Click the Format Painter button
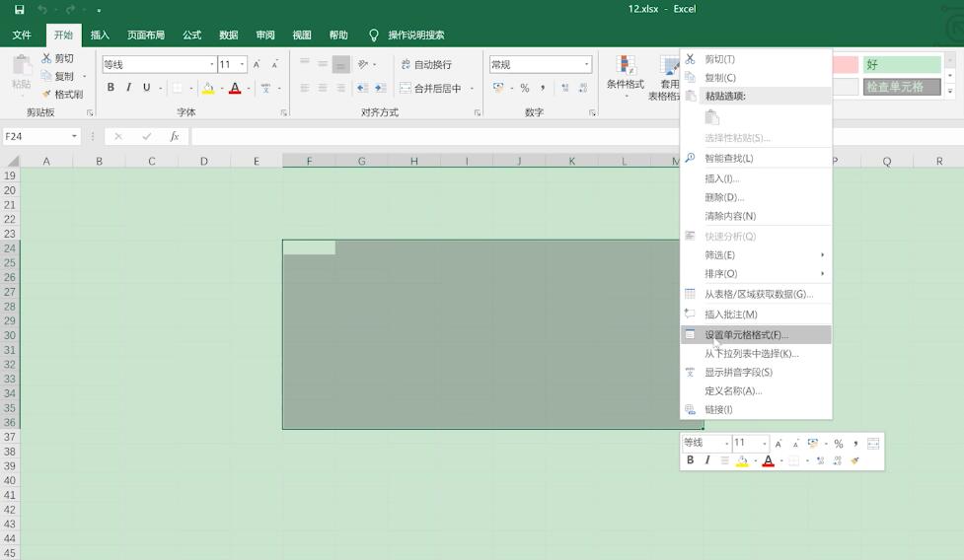This screenshot has height=560, width=964. pos(62,94)
